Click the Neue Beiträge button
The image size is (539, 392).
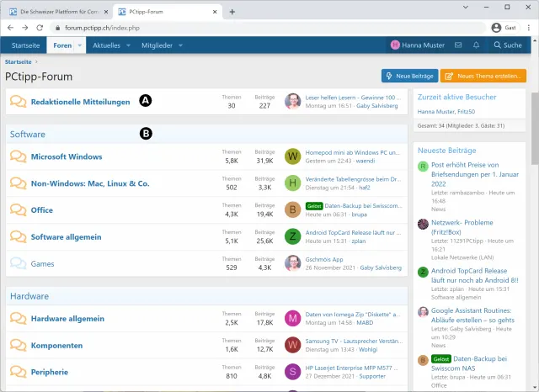coord(408,76)
